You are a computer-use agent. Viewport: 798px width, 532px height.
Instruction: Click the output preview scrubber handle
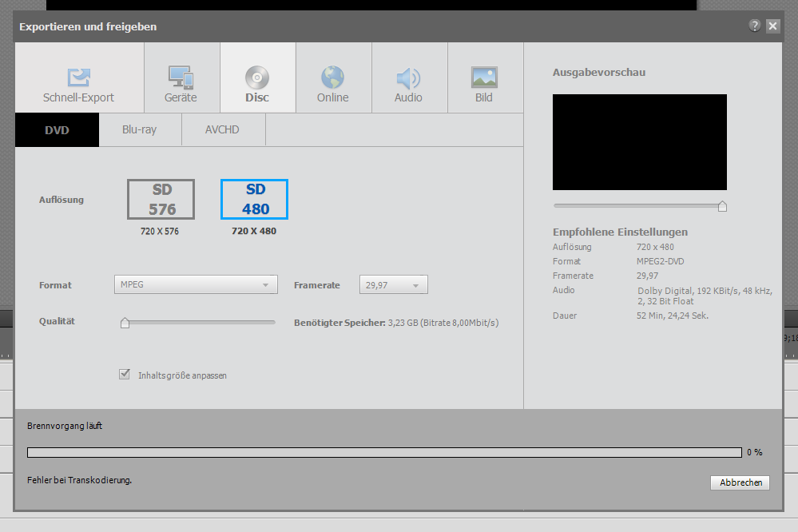pyautogui.click(x=722, y=206)
